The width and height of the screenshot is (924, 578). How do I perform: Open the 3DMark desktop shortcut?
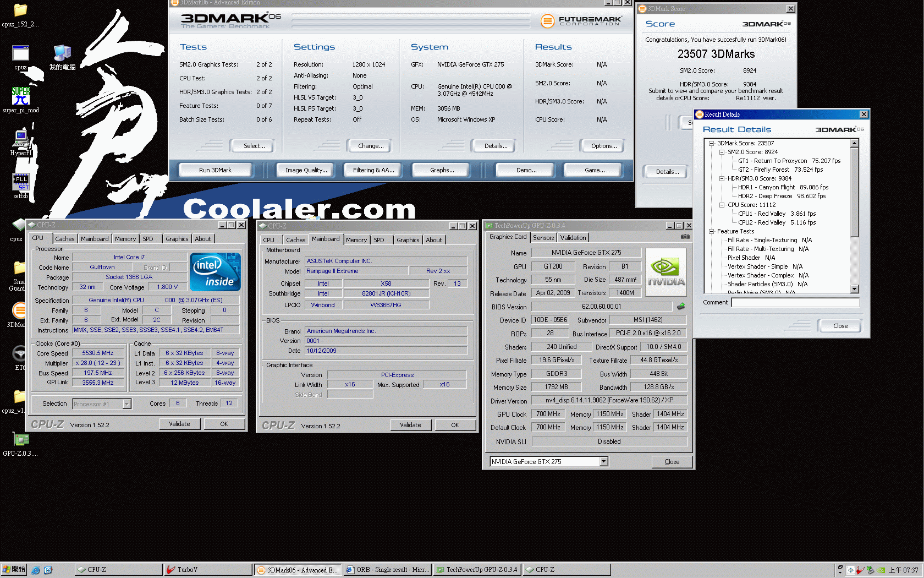[x=16, y=314]
